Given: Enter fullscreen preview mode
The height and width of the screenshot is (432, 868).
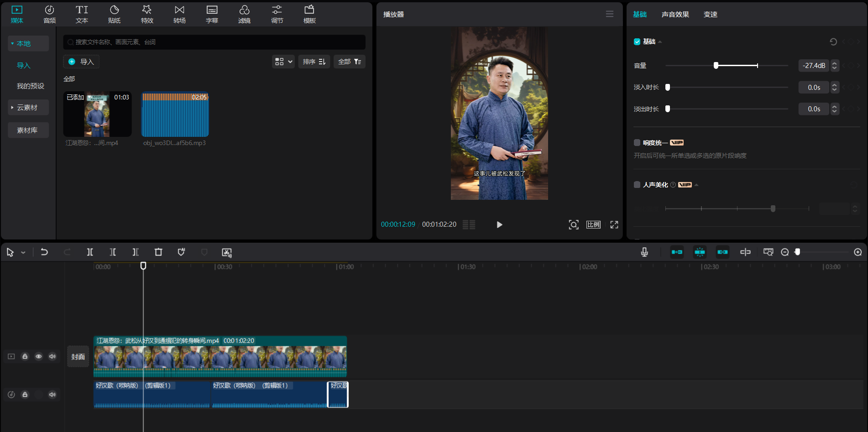Looking at the screenshot, I should click(614, 224).
